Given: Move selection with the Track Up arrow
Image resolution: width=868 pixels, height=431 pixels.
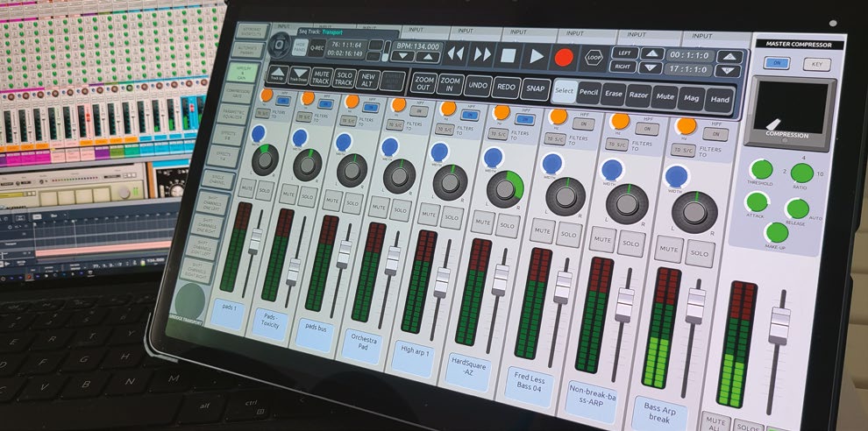Looking at the screenshot, I should [277, 74].
